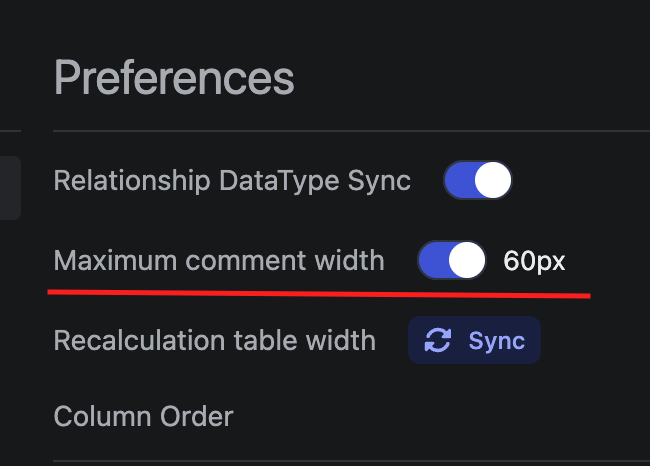Screen dimensions: 650x466
Task: Click the "Sync" text on the recalculation button
Action: click(x=497, y=340)
